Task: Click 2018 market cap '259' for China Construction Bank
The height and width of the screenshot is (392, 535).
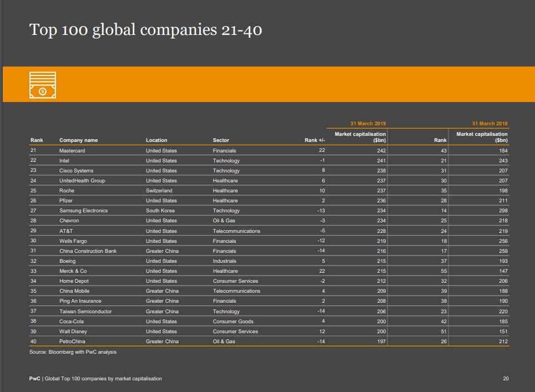Action: pos(503,251)
